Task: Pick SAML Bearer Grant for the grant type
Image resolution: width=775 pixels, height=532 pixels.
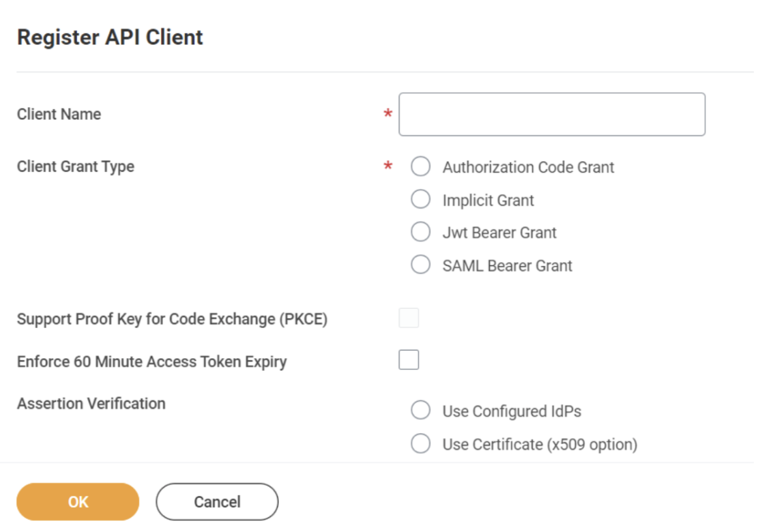Action: pyautogui.click(x=420, y=265)
